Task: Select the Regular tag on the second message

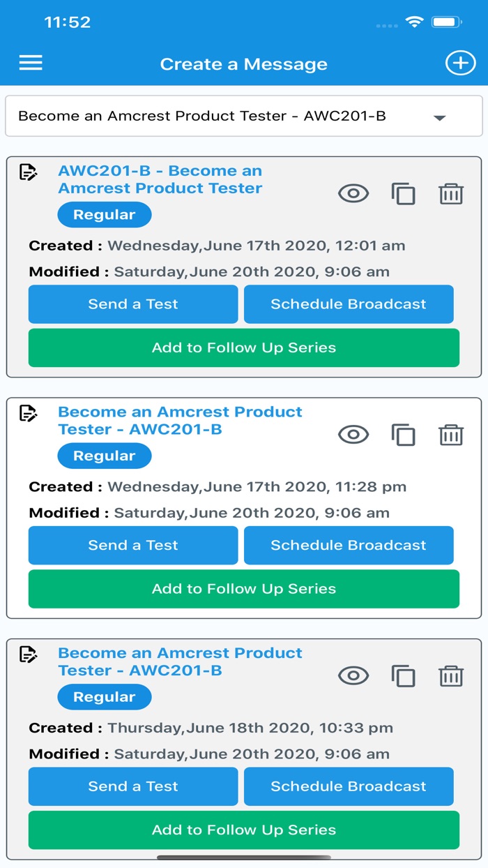Action: 104,456
